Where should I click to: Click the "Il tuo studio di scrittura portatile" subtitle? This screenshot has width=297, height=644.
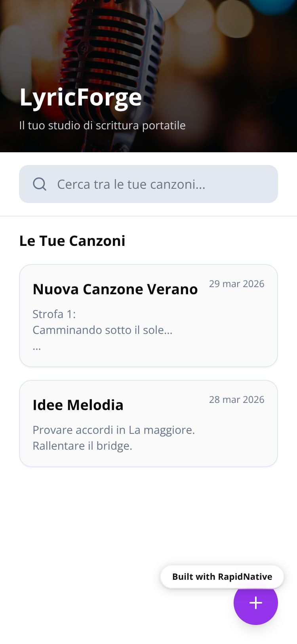(x=102, y=125)
